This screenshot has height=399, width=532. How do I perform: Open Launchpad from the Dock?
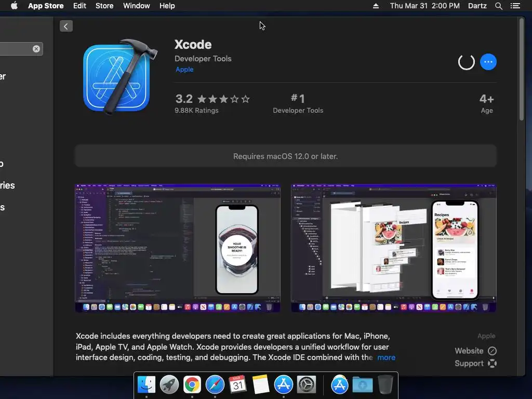(169, 385)
